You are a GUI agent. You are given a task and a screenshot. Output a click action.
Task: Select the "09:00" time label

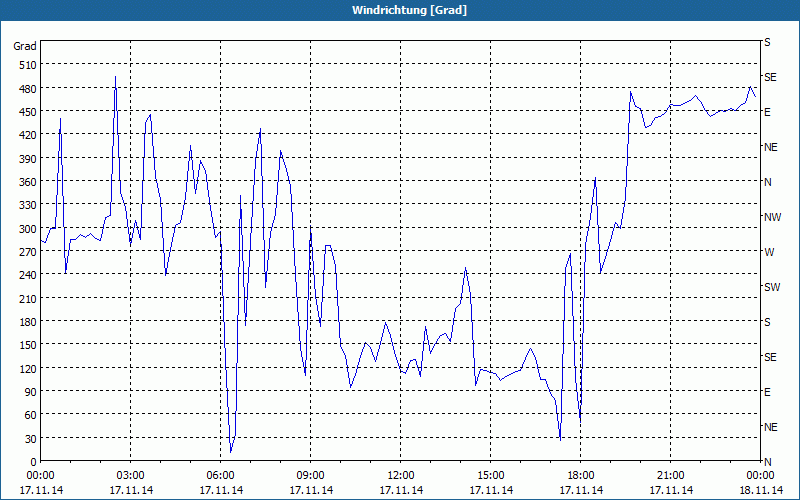(311, 476)
